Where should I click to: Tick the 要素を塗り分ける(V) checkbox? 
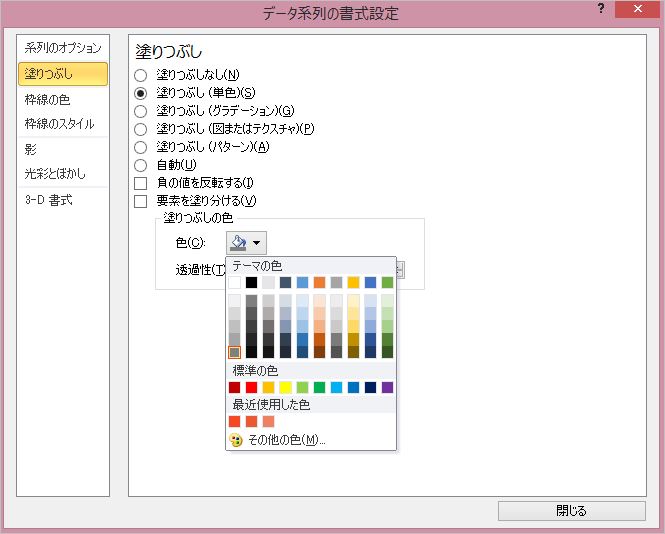tap(140, 201)
